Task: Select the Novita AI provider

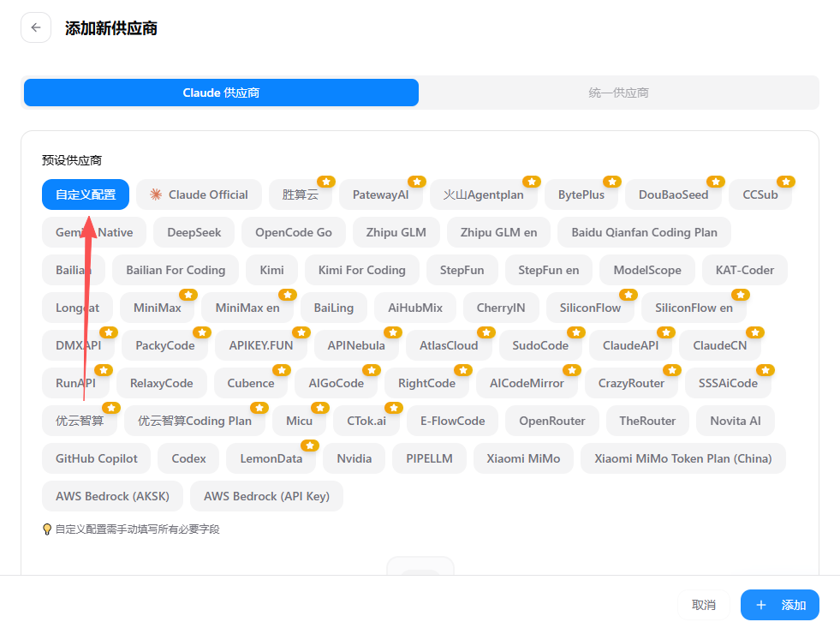Action: click(736, 421)
